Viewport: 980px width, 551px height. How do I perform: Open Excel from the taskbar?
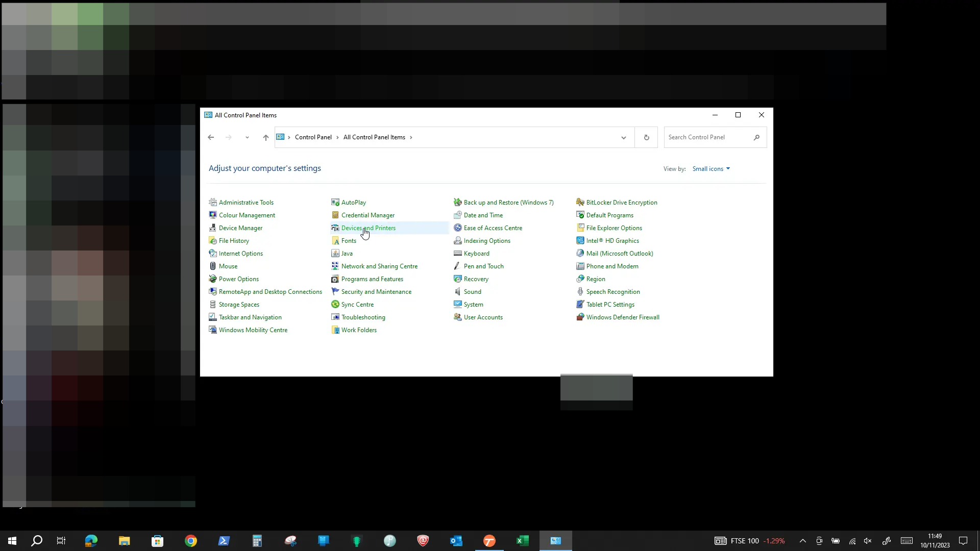coord(523,541)
